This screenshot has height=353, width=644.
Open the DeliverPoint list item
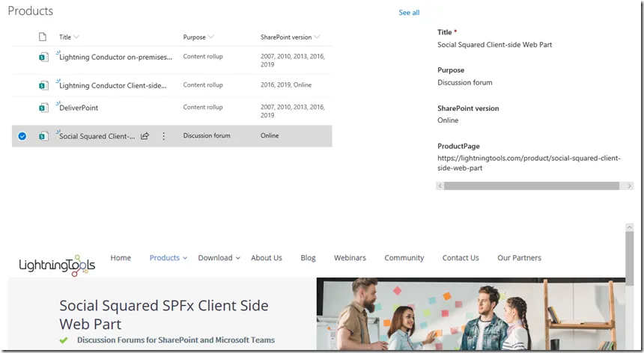point(79,108)
